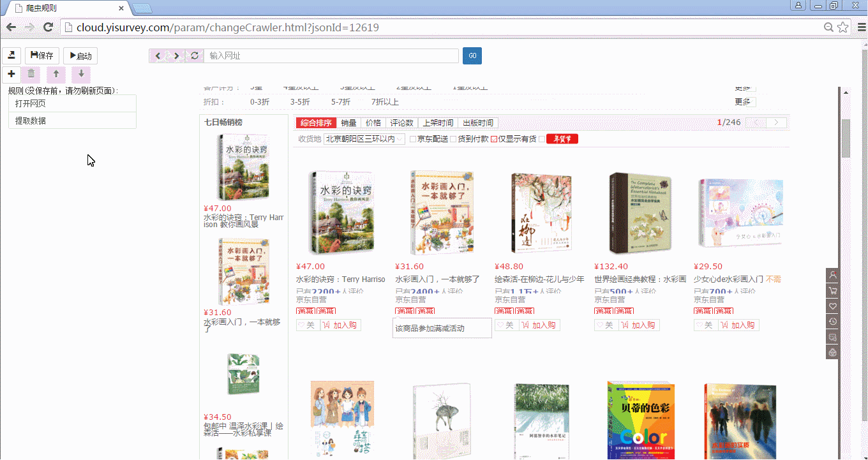This screenshot has width=868, height=460.
Task: Open the customer chat sidebar icon
Action: 832,337
